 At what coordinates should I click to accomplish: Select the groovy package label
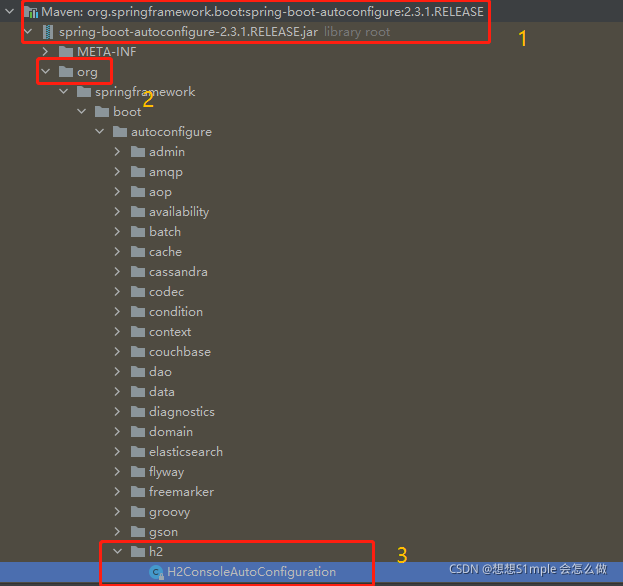pos(170,512)
